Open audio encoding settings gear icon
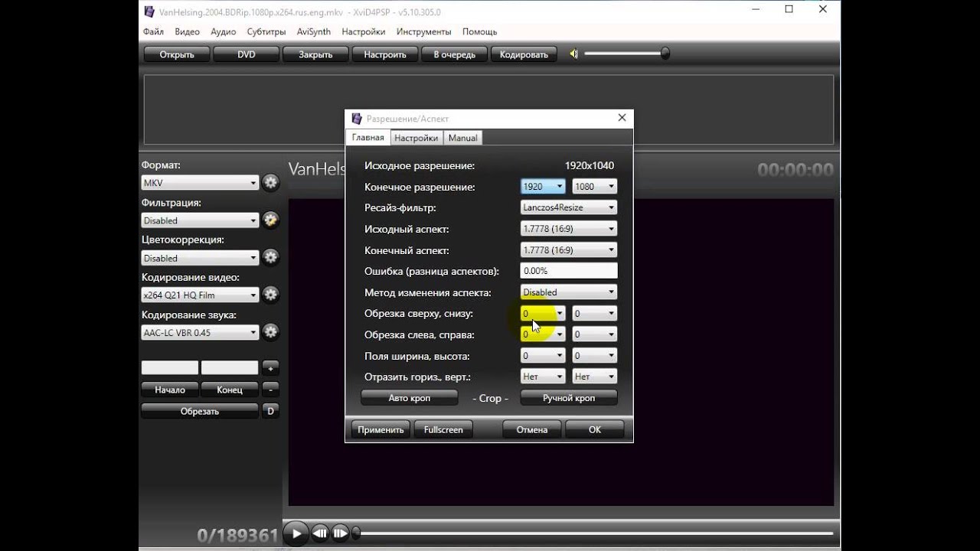 click(x=270, y=332)
